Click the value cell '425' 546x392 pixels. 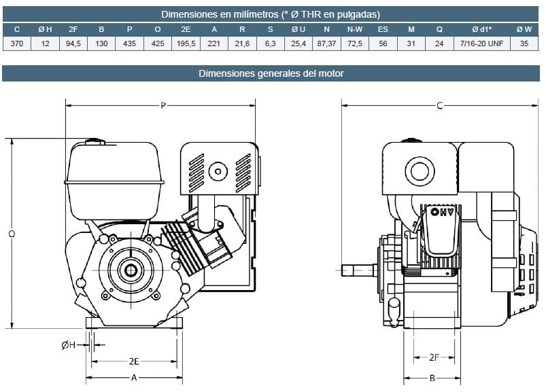157,44
